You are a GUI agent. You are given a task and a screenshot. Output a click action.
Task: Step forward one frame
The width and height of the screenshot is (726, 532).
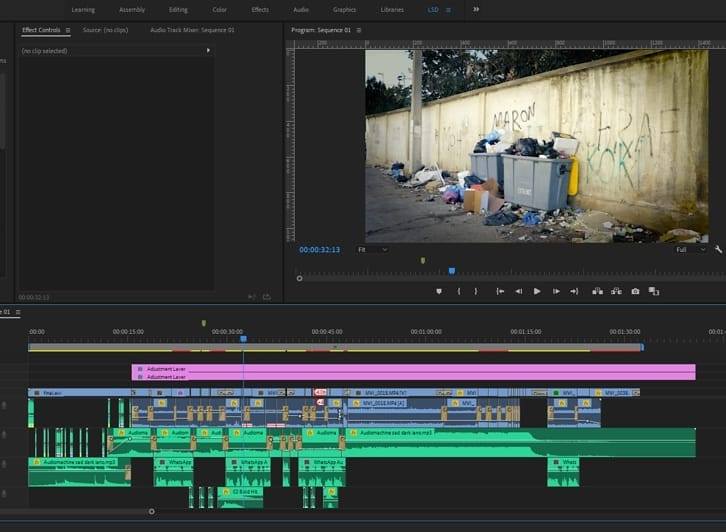(x=556, y=291)
